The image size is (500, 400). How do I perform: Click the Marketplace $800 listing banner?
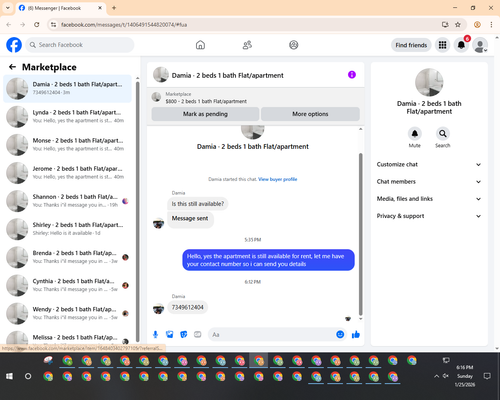coord(255,98)
